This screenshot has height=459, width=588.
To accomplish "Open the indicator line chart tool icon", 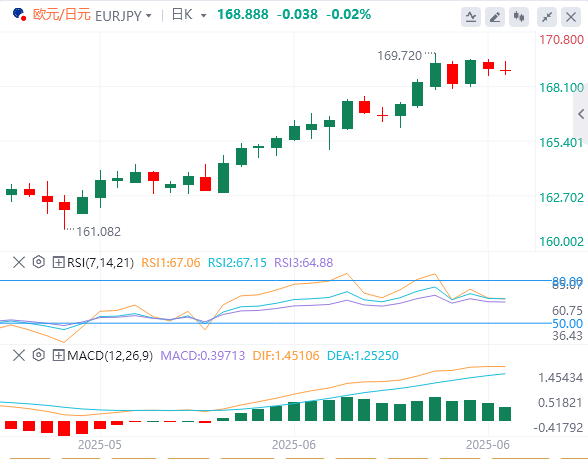I will 471,17.
